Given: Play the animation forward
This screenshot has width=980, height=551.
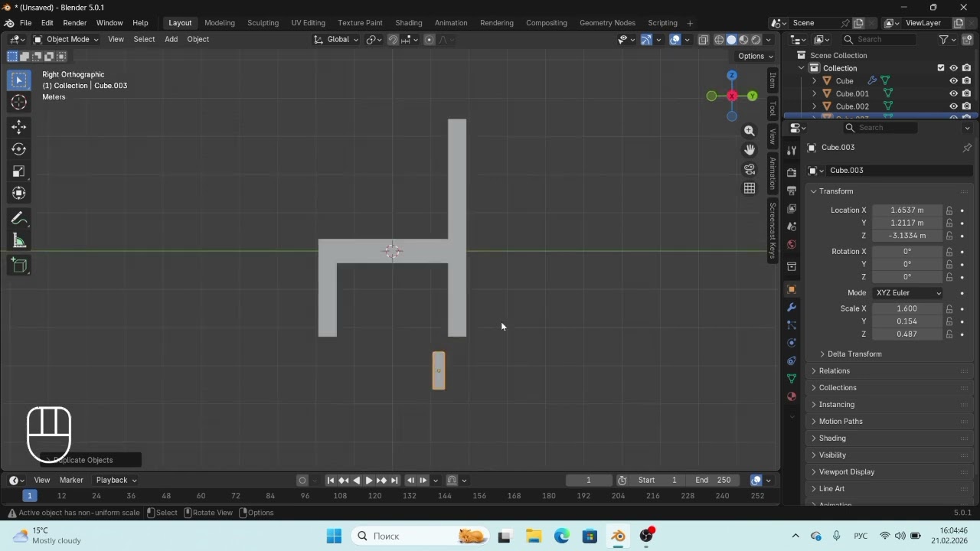Looking at the screenshot, I should [368, 481].
